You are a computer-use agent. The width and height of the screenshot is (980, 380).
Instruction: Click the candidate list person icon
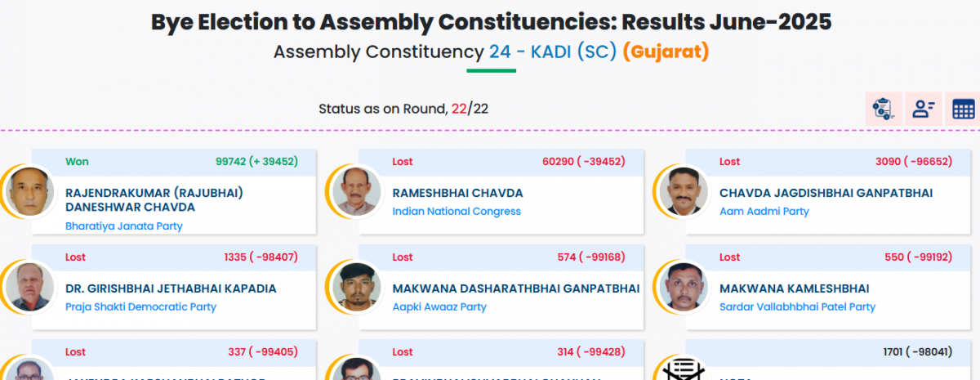(x=924, y=109)
